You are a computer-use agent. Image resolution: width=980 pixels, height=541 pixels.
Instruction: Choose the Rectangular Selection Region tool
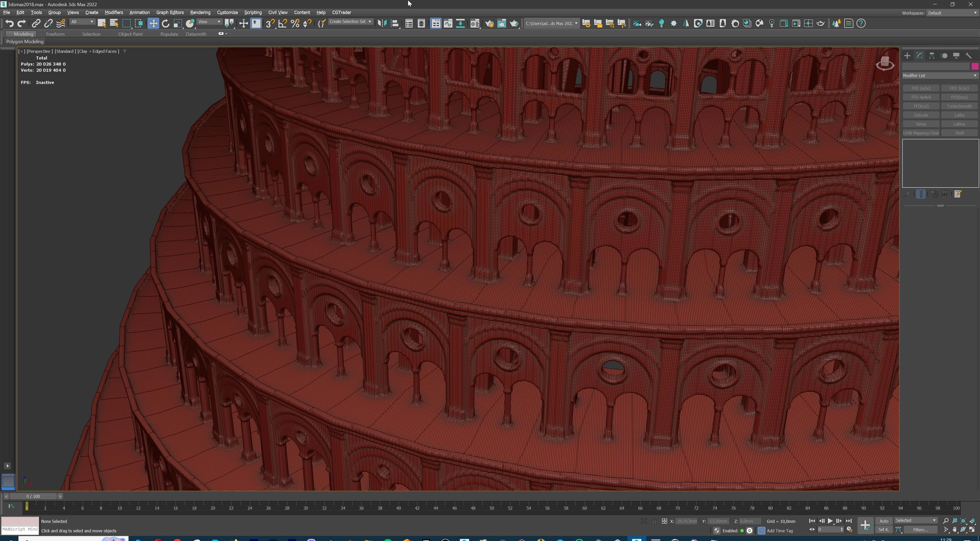[x=126, y=23]
